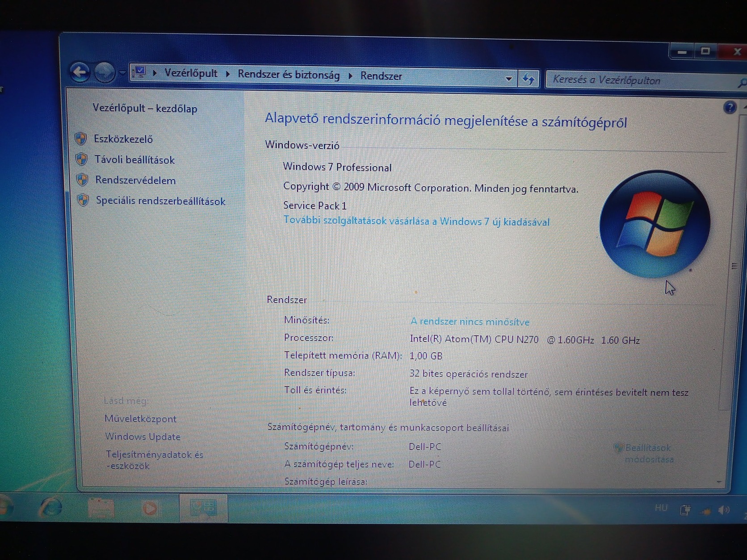Image resolution: width=747 pixels, height=560 pixels.
Task: Open help with the blue question mark
Action: tap(729, 107)
